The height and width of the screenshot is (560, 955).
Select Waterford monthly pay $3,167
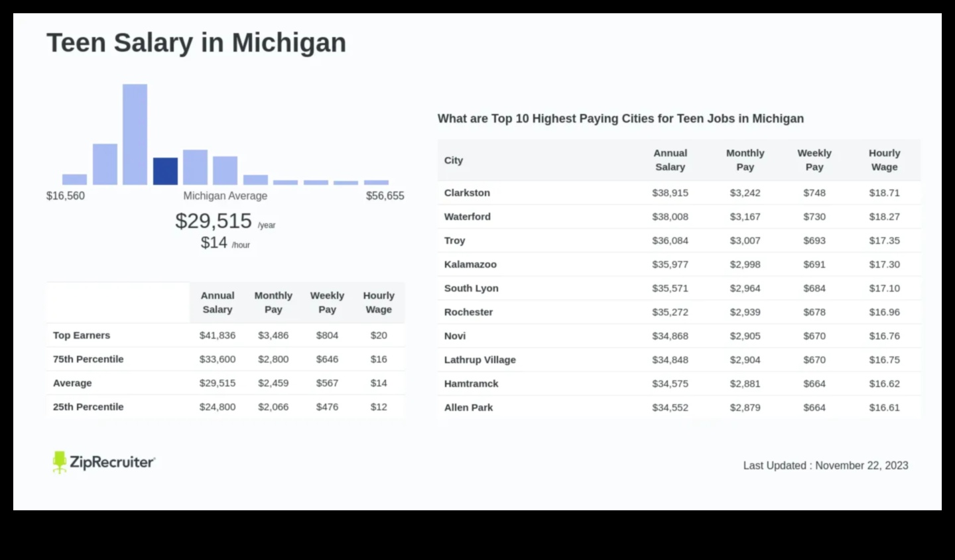pos(745,217)
